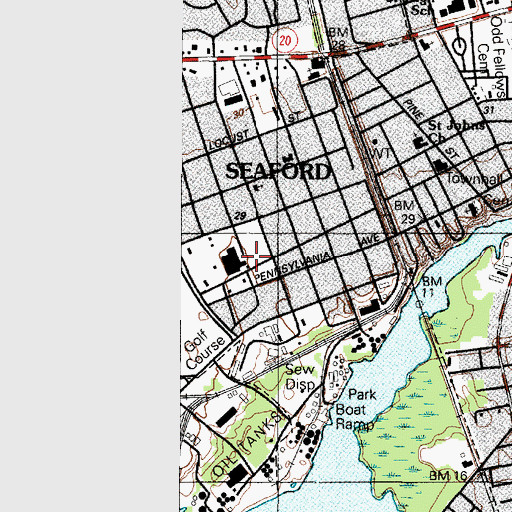Click the red crosshair marker on the map
The width and height of the screenshot is (512, 512).
(256, 256)
